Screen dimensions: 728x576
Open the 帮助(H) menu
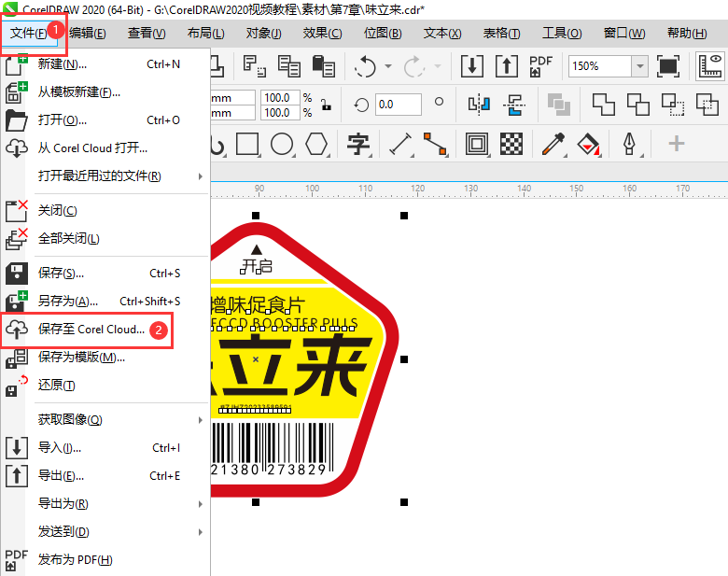point(687,34)
